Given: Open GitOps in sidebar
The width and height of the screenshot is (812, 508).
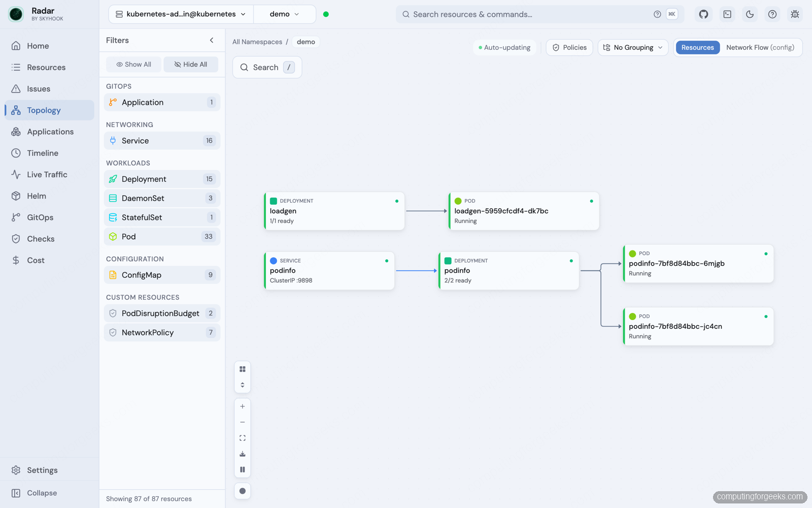Looking at the screenshot, I should (x=49, y=217).
